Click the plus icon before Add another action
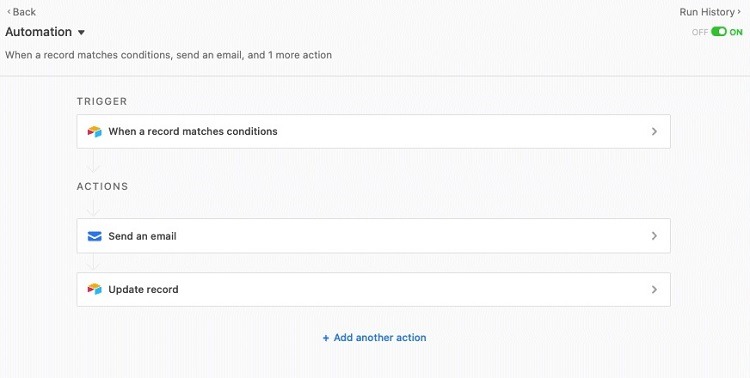The width and height of the screenshot is (750, 378). 326,338
